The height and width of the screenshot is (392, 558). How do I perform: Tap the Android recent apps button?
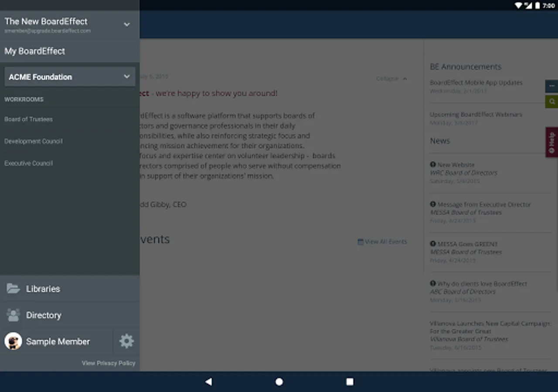click(x=350, y=382)
